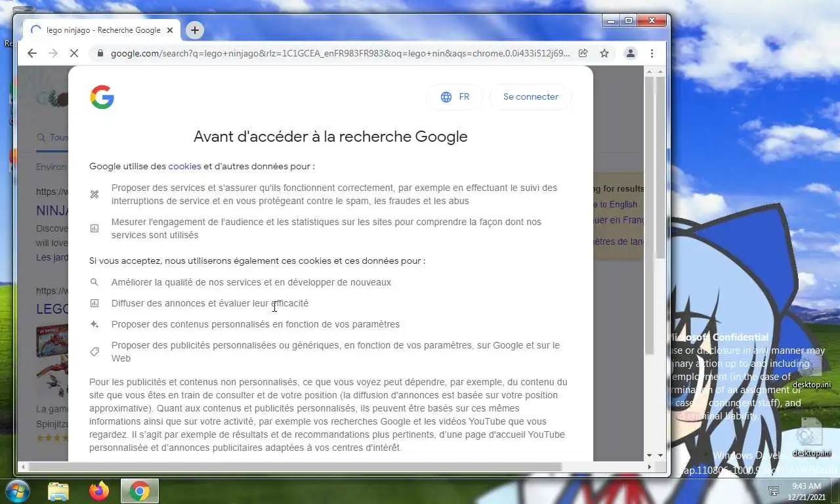Select the lower desktop.ini desktop icon
Image resolution: width=840 pixels, height=504 pixels.
pos(811,438)
